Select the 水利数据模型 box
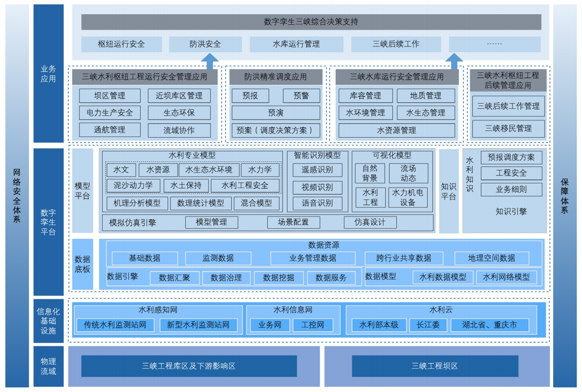The height and width of the screenshot is (392, 582). coord(443,277)
